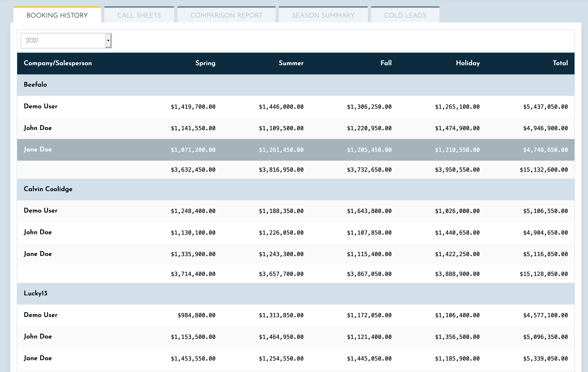Click the Spring column header
The image size is (588, 372).
205,63
